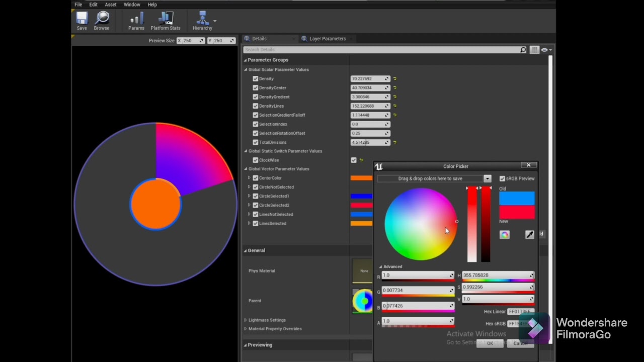644x362 pixels.
Task: Click the Parent material thumbnail
Action: tap(362, 301)
